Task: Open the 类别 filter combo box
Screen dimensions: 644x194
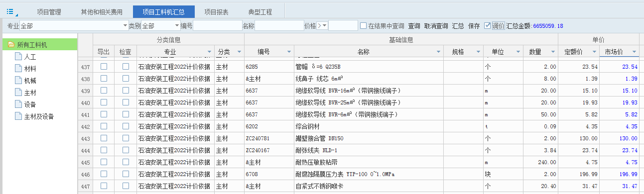Action: [x=161, y=25]
